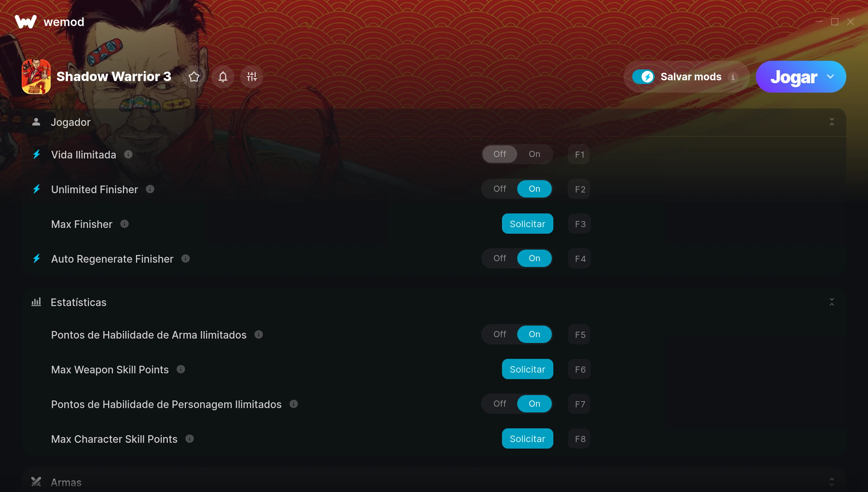Show info for Vida Ilimitada
The image size is (868, 492).
point(128,154)
